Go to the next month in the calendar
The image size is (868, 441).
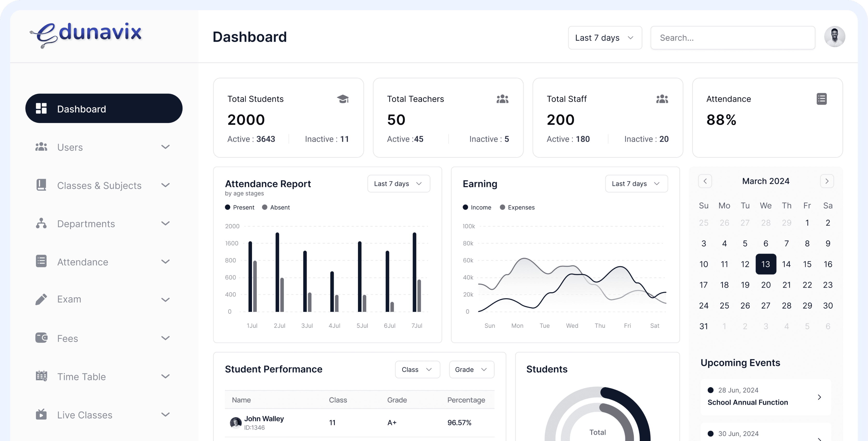tap(826, 181)
